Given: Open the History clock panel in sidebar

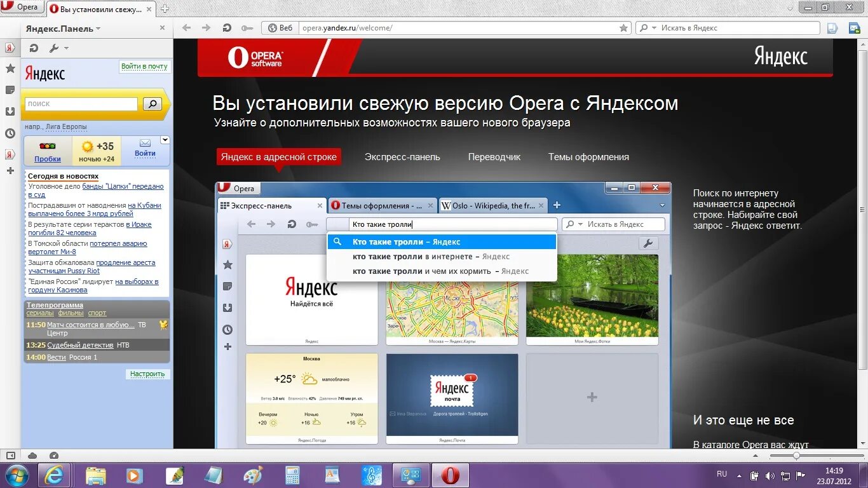Looking at the screenshot, I should tap(10, 133).
